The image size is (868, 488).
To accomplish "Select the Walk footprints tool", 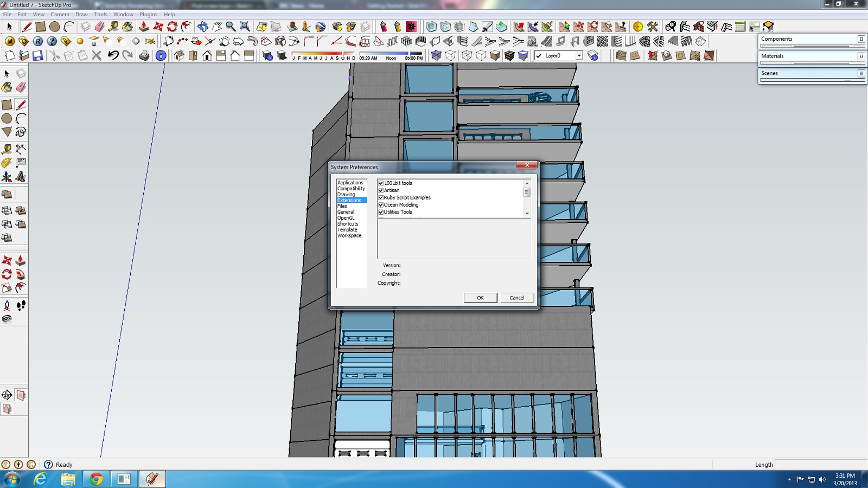I will pyautogui.click(x=21, y=306).
